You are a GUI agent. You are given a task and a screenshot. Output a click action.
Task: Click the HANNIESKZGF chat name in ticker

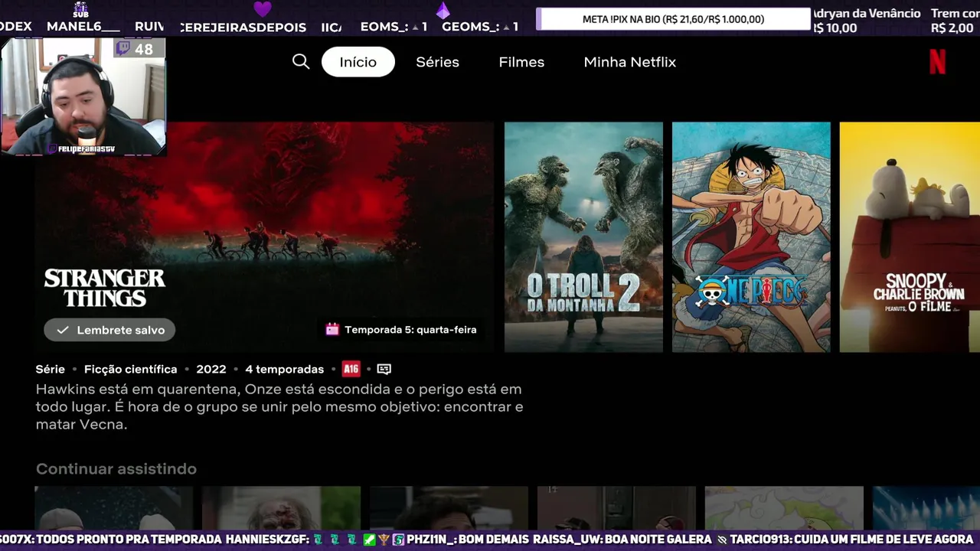(267, 540)
